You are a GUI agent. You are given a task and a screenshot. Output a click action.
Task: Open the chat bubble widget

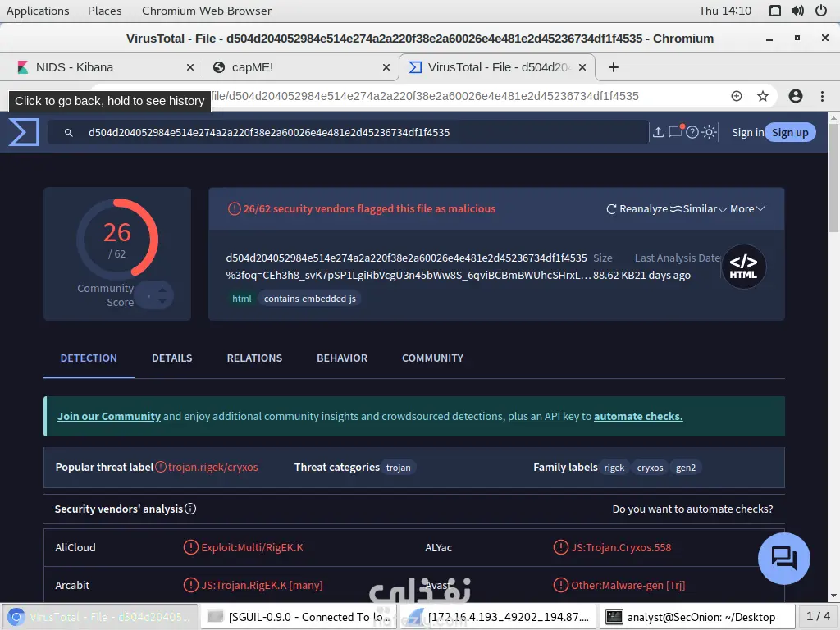pos(783,558)
